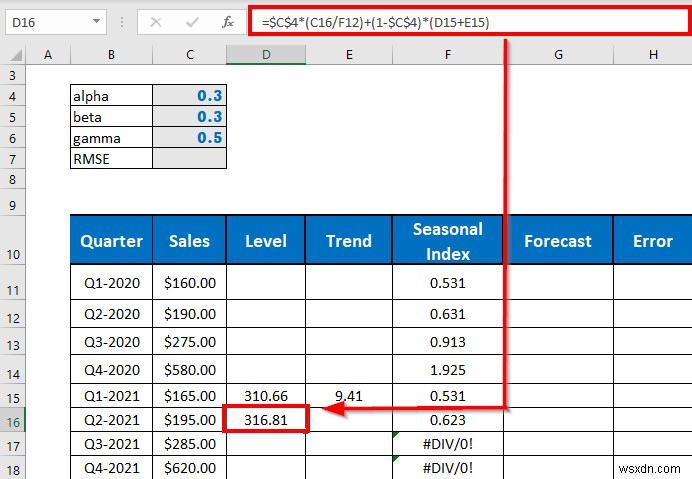Click the Trend header cell

(349, 241)
